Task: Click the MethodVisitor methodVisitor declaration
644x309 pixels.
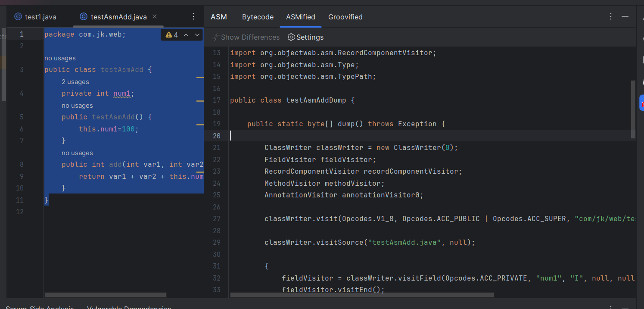Action: click(x=324, y=183)
